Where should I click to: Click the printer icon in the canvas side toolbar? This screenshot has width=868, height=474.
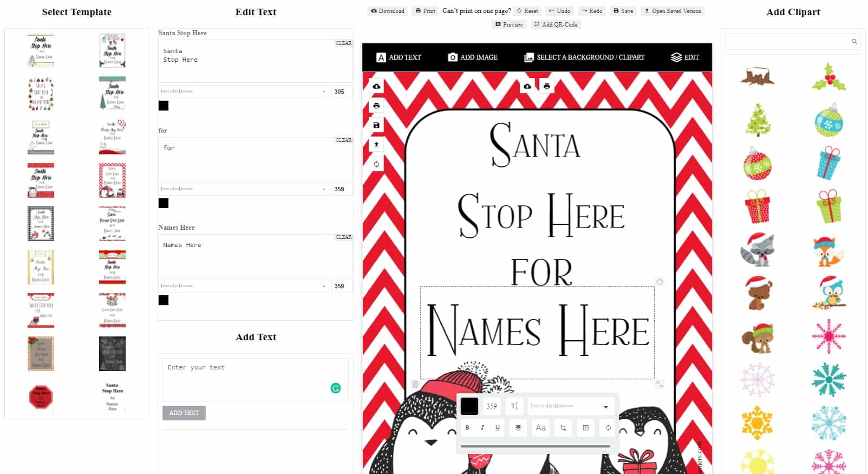(376, 106)
